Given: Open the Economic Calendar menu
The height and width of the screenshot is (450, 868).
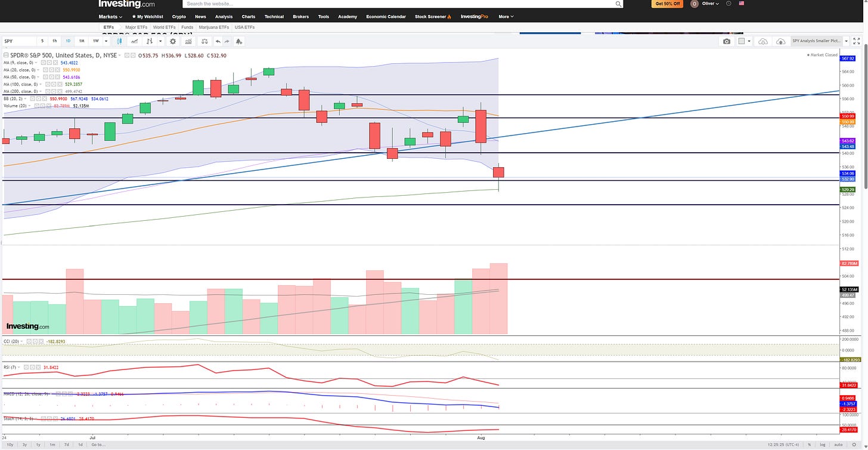Looking at the screenshot, I should (386, 17).
